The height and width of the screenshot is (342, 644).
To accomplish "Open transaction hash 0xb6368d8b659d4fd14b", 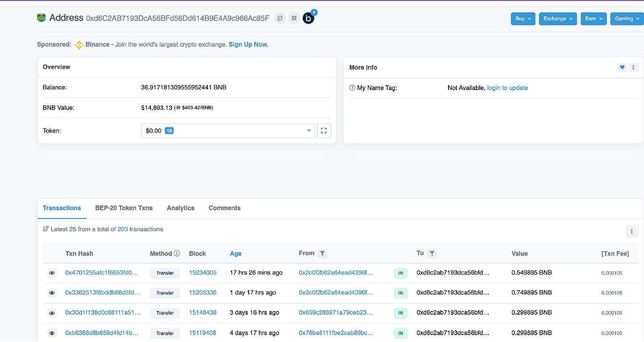I will coord(101,333).
